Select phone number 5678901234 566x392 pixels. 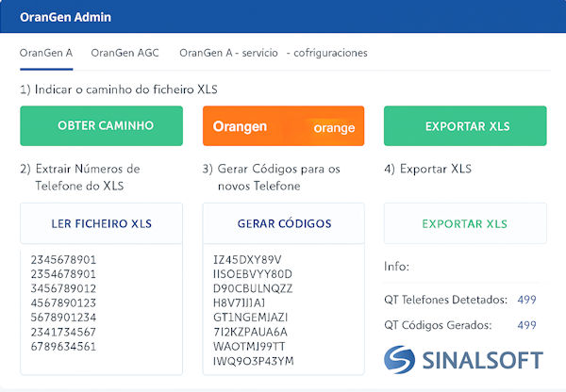[x=63, y=318]
